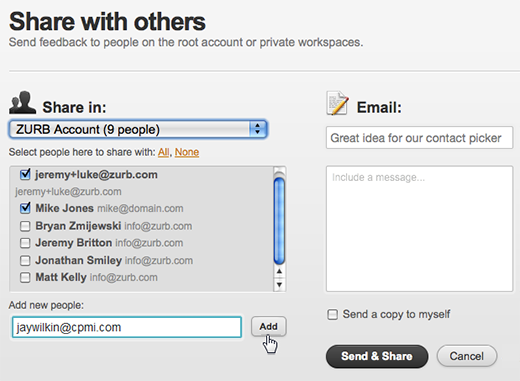Image resolution: width=520 pixels, height=381 pixels.
Task: Uncheck the Mike Jones checkbox
Action: [x=25, y=208]
